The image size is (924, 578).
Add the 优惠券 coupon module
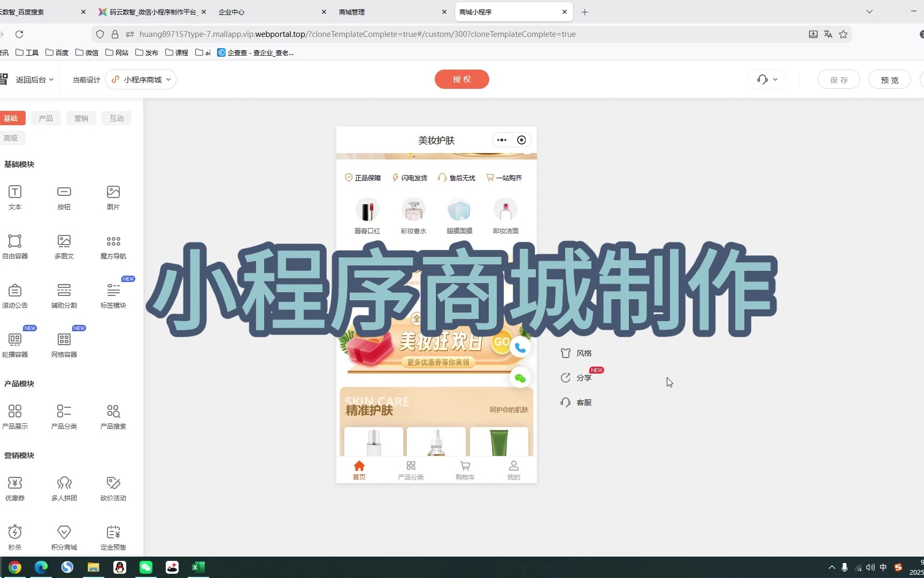[x=15, y=488]
